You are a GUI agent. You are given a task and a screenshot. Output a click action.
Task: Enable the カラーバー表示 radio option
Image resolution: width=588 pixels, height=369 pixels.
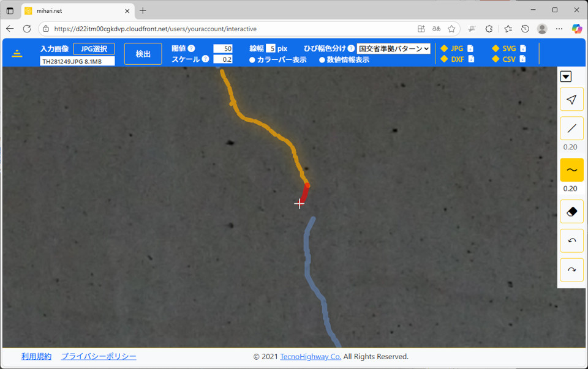pyautogui.click(x=252, y=60)
